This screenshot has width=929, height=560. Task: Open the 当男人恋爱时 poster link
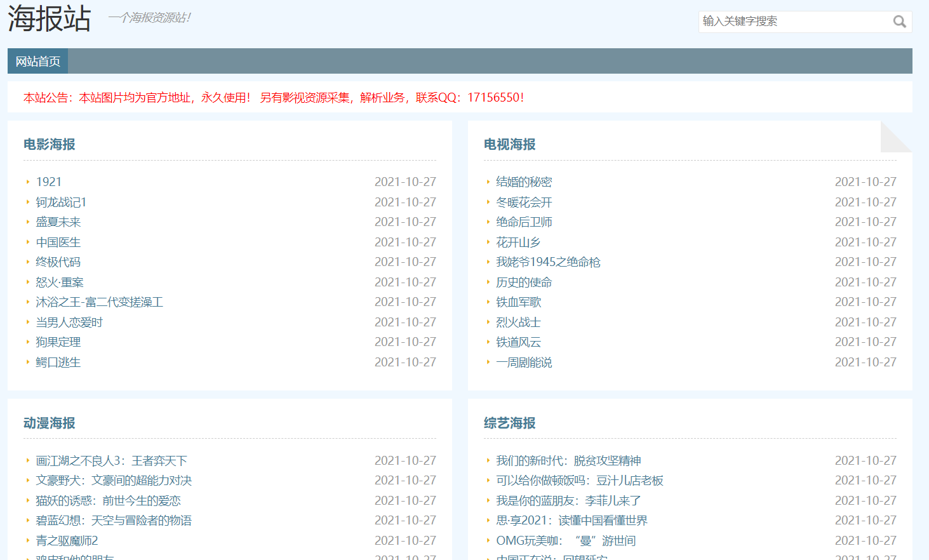tap(69, 322)
